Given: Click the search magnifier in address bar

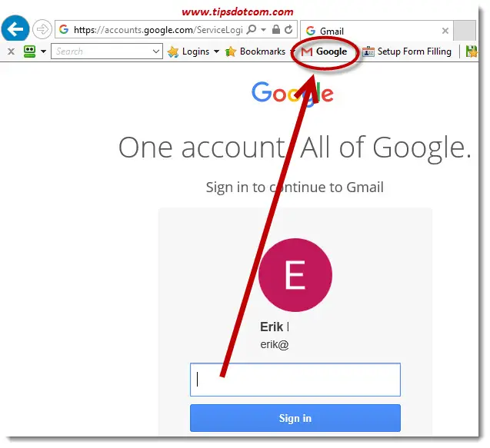Looking at the screenshot, I should tap(252, 29).
